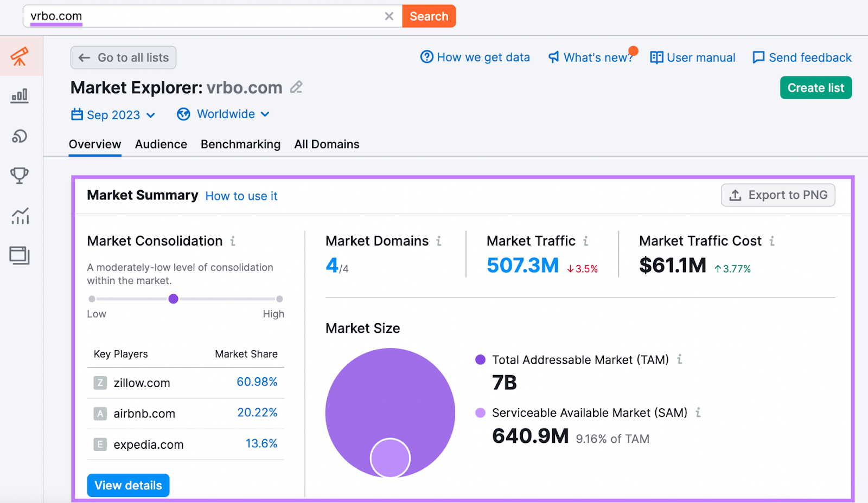
Task: Click the globe icon beside Worldwide
Action: pos(183,114)
